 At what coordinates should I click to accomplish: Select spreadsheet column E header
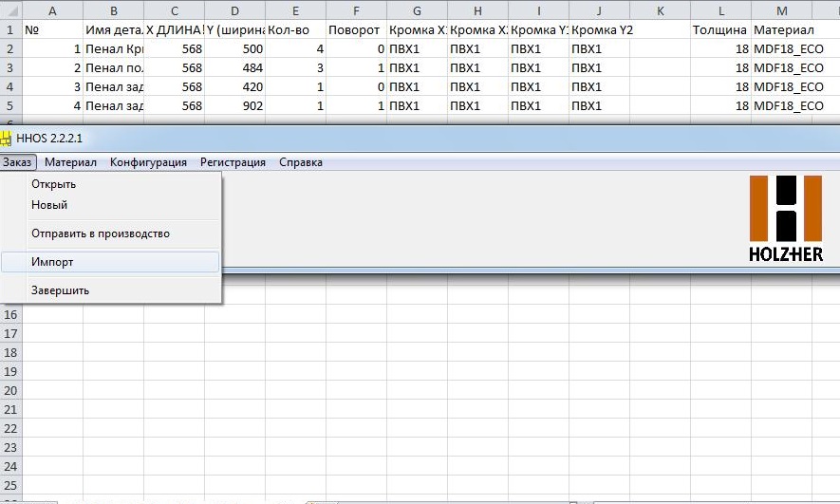click(x=296, y=10)
